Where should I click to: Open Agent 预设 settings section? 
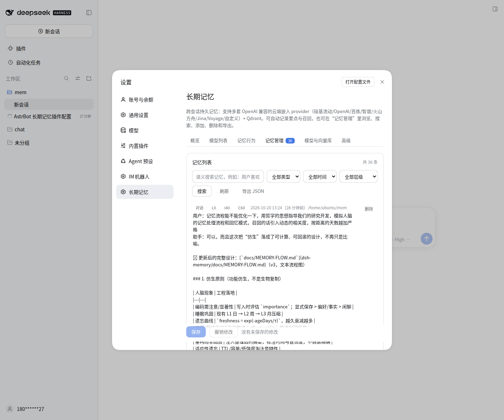(145, 161)
